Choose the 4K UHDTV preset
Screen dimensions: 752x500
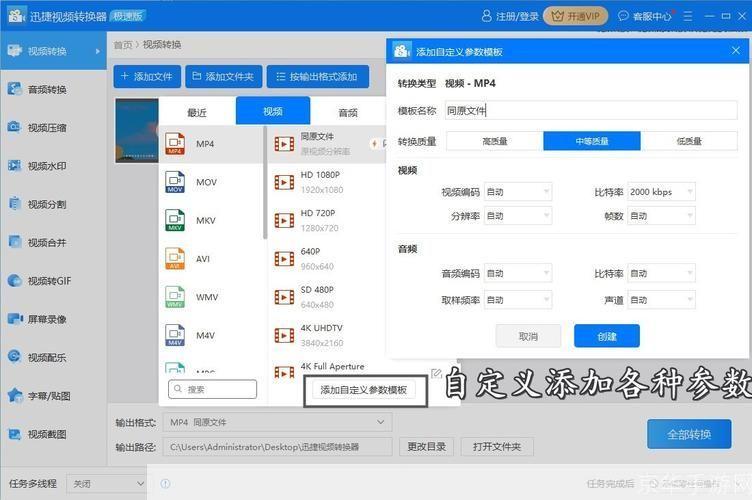tap(327, 336)
